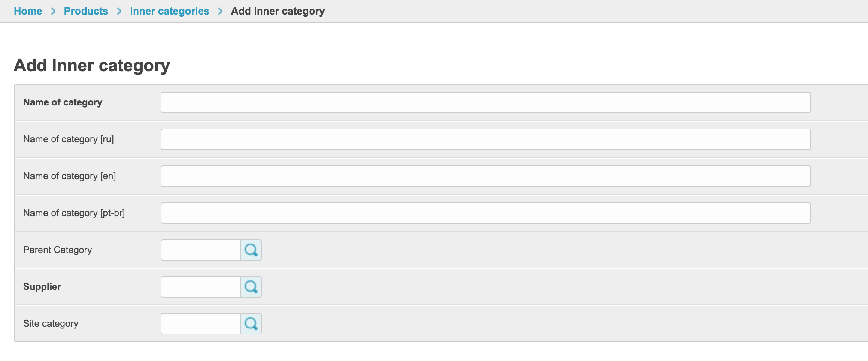Click the Parent Category field label
Viewport: 868px width, 361px height.
coord(58,250)
